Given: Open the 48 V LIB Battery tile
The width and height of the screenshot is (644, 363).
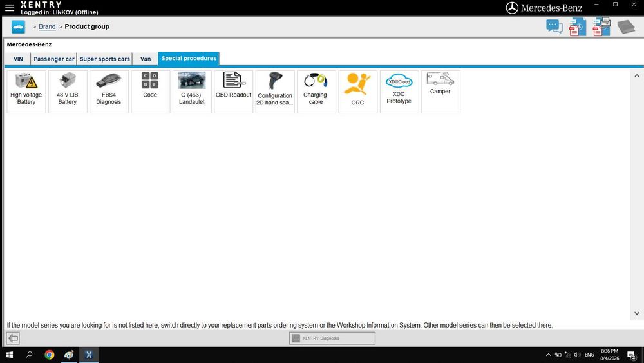Looking at the screenshot, I should click(68, 92).
